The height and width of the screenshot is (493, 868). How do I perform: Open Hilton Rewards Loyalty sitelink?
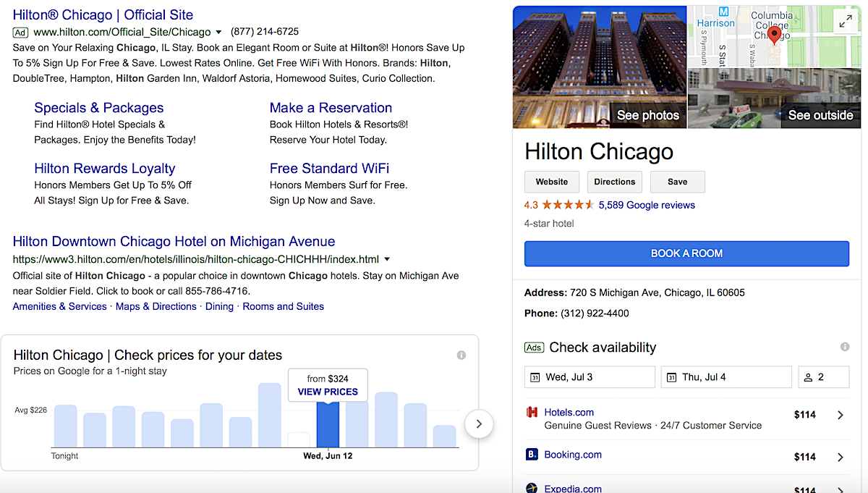click(105, 169)
